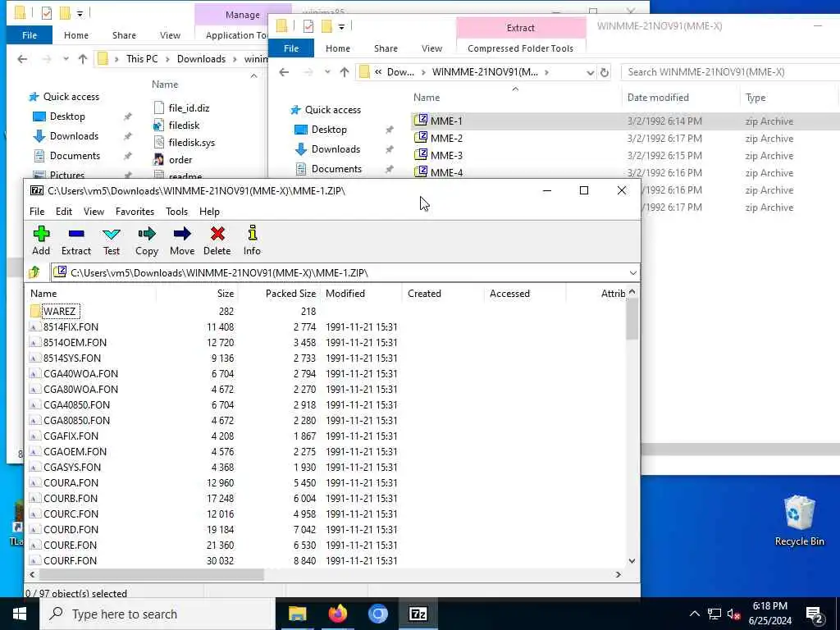Click the 7-Zip scroll down arrow
This screenshot has width=840, height=630.
632,561
